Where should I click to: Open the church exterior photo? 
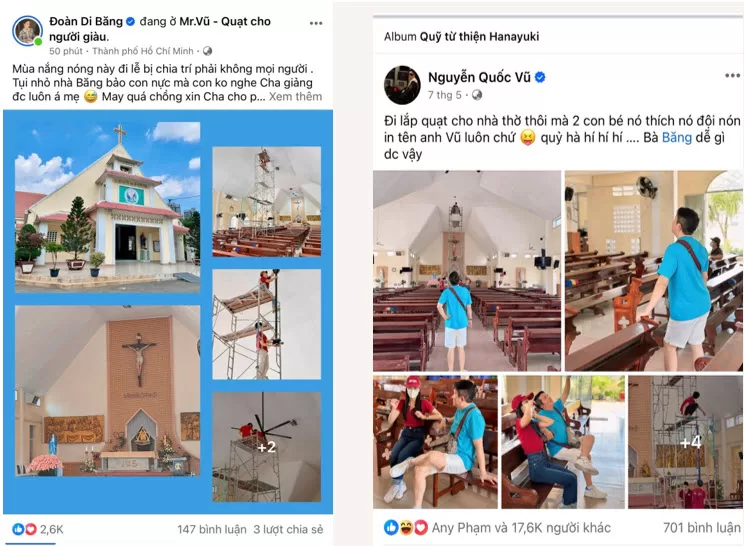point(107,207)
